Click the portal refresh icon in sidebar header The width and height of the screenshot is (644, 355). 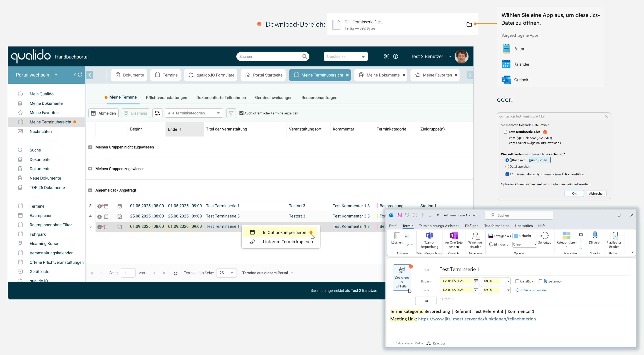(x=80, y=74)
